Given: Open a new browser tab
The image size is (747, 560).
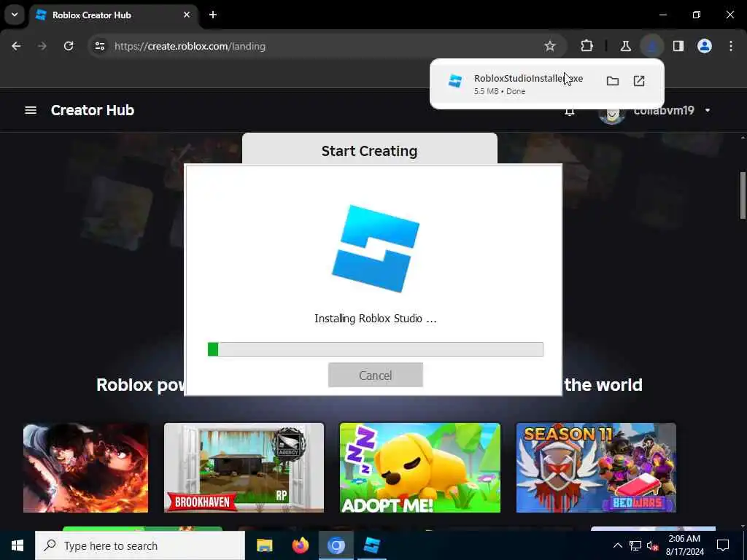Looking at the screenshot, I should tap(213, 15).
